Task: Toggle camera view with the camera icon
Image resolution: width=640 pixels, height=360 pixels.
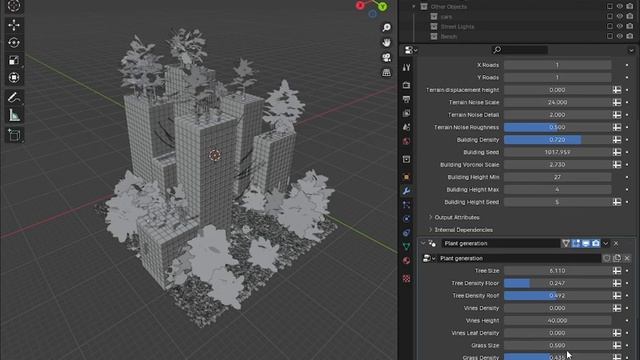Action: [386, 58]
